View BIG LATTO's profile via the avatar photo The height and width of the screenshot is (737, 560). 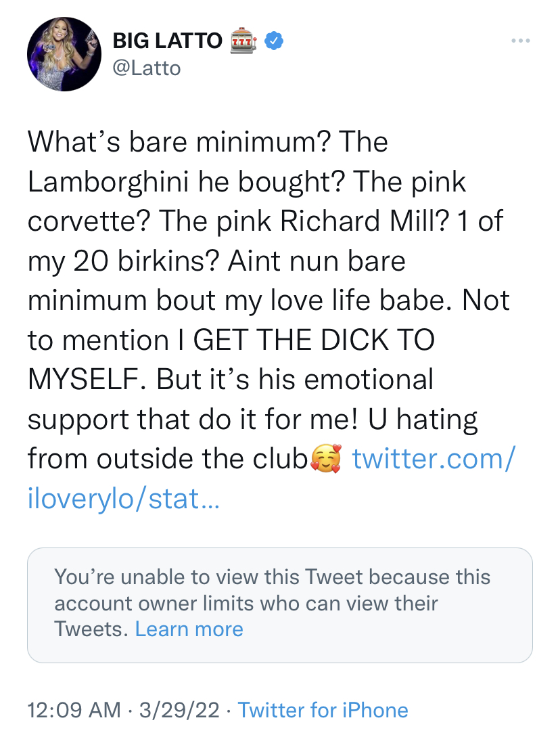64,54
